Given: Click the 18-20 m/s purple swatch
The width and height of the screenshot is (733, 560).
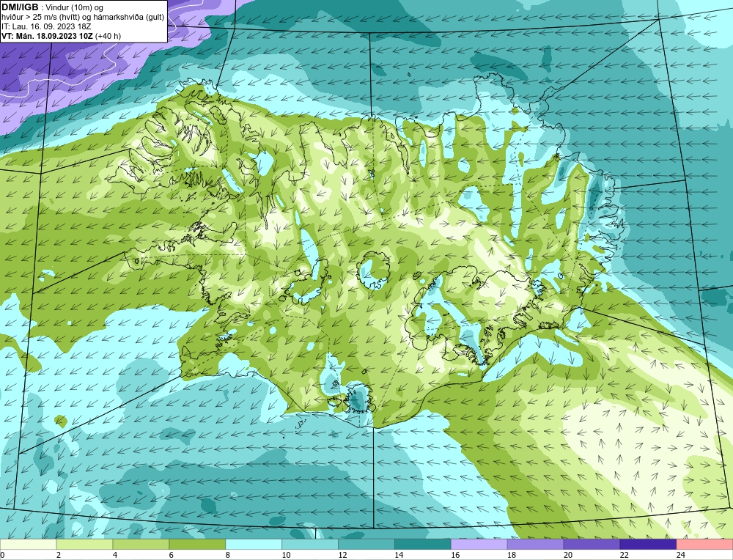Looking at the screenshot, I should coord(535,545).
